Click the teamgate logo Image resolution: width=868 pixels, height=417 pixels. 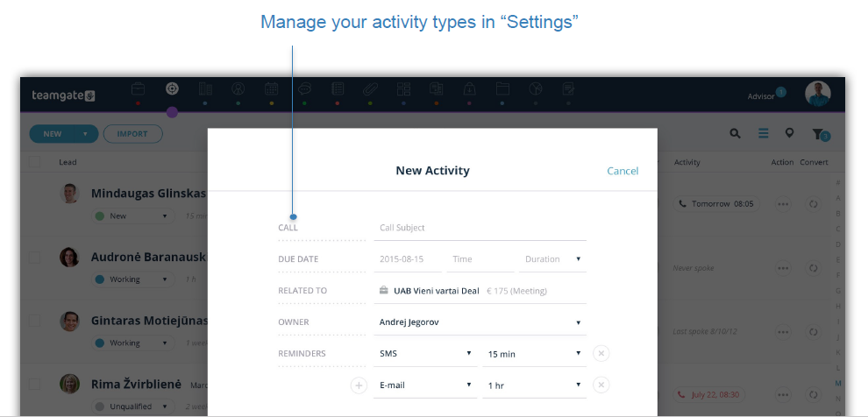click(63, 95)
